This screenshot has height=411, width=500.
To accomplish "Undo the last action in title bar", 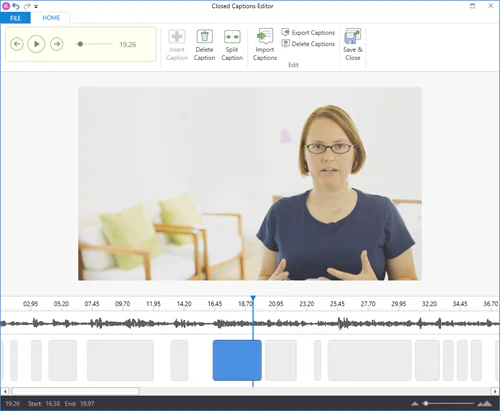I will point(16,6).
